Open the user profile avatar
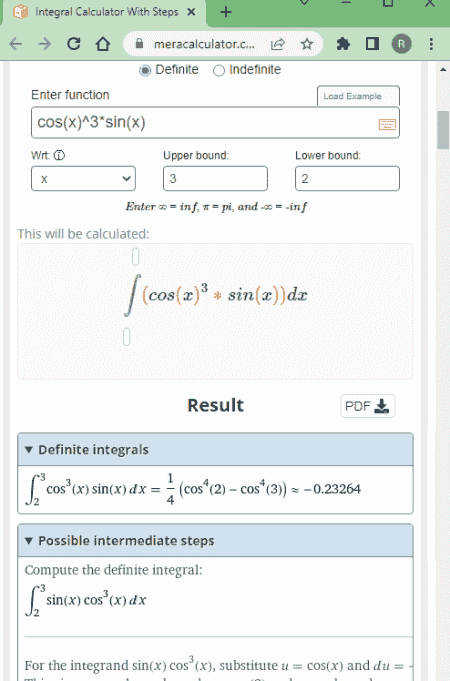This screenshot has height=681, width=450. [401, 44]
